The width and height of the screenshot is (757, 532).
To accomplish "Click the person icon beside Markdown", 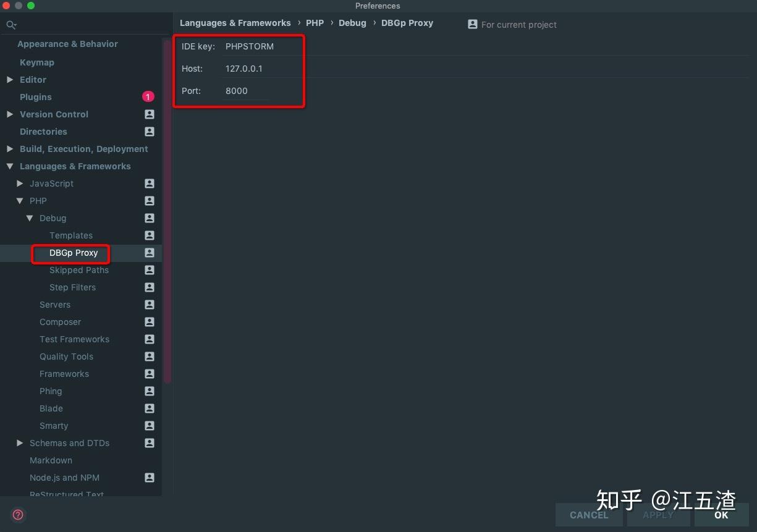I will click(149, 460).
